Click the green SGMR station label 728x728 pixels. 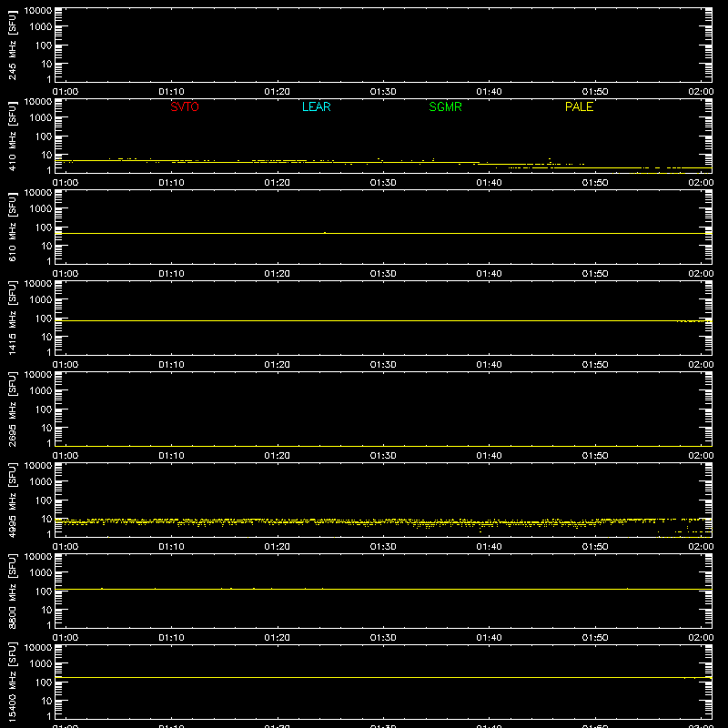(x=445, y=106)
